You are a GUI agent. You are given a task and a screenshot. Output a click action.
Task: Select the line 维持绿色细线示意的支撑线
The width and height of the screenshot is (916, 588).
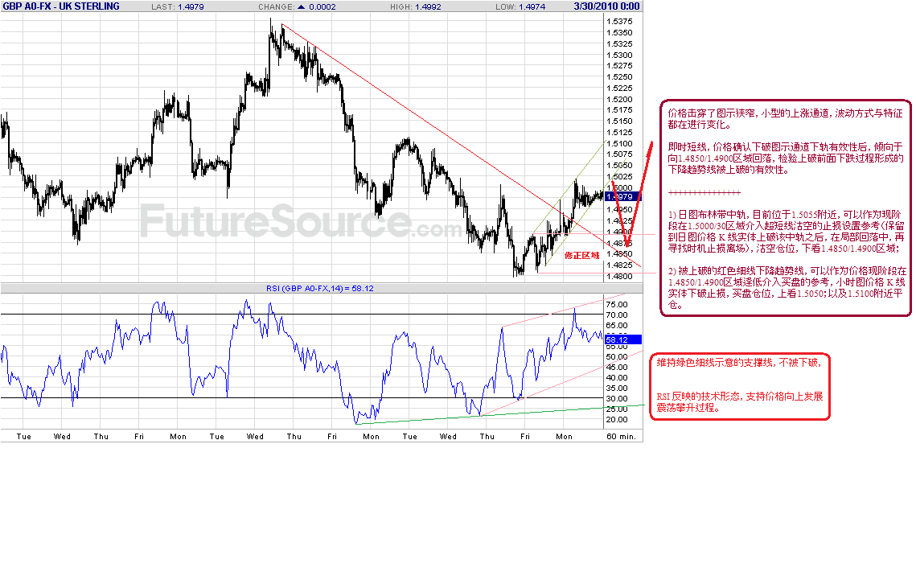(x=739, y=363)
